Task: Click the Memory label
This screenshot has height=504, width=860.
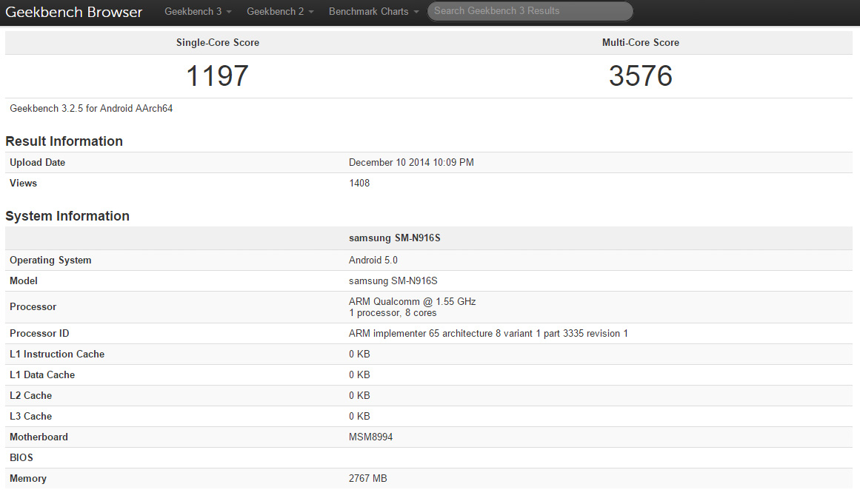Action: (28, 479)
